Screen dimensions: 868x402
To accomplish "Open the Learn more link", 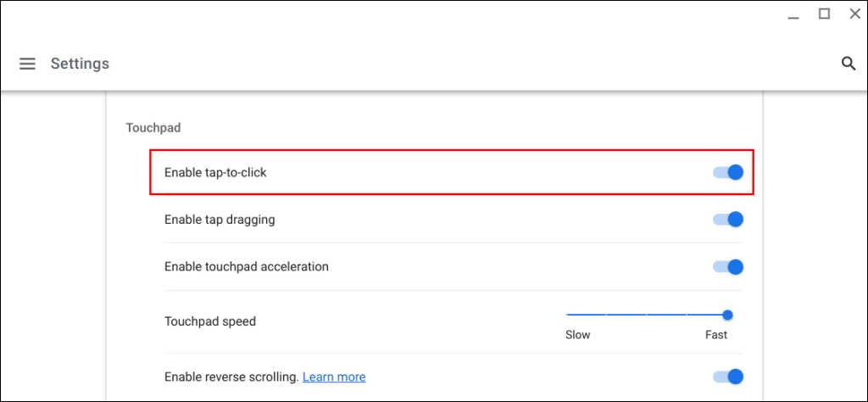I will click(334, 377).
